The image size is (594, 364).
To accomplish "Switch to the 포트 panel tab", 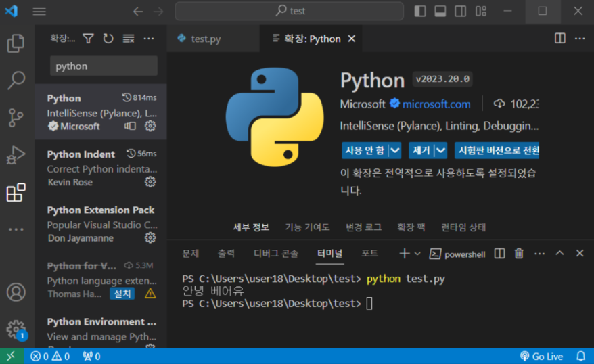I will (370, 254).
